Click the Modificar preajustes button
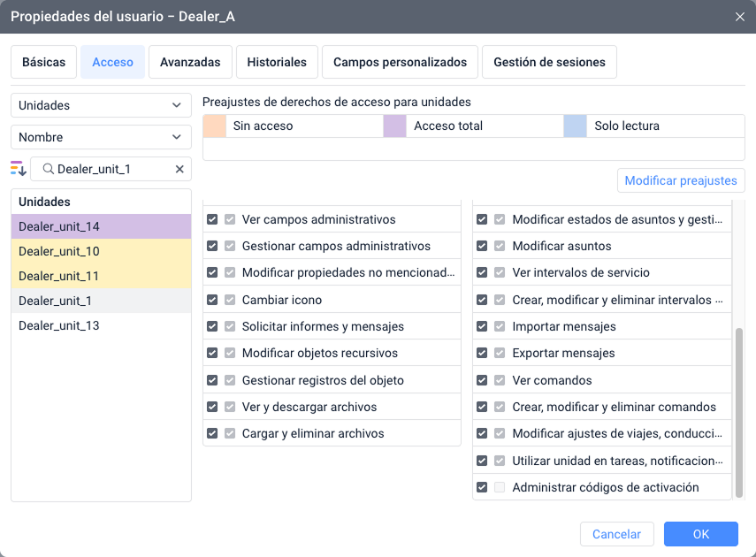 point(680,180)
